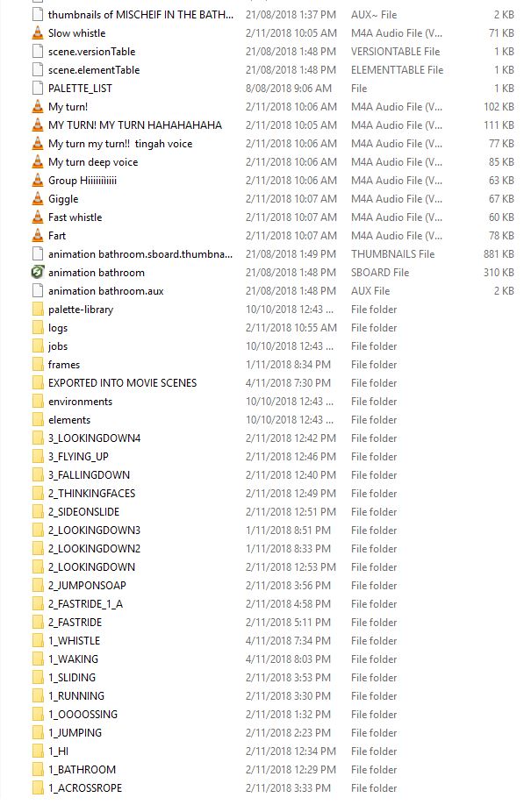Select the 1_JUMPING folder name

click(x=75, y=733)
